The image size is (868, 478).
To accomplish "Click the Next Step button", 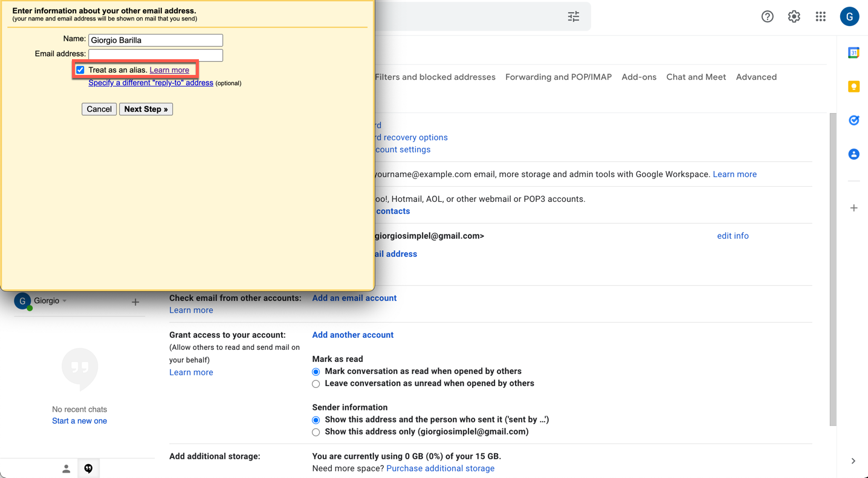I will pyautogui.click(x=146, y=109).
